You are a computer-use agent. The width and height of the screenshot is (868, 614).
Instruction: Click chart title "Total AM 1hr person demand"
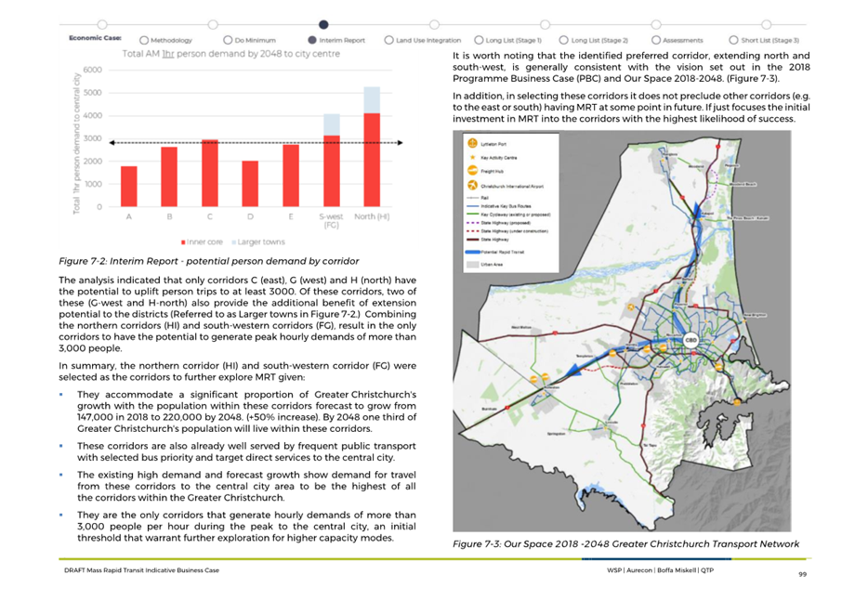(230, 54)
